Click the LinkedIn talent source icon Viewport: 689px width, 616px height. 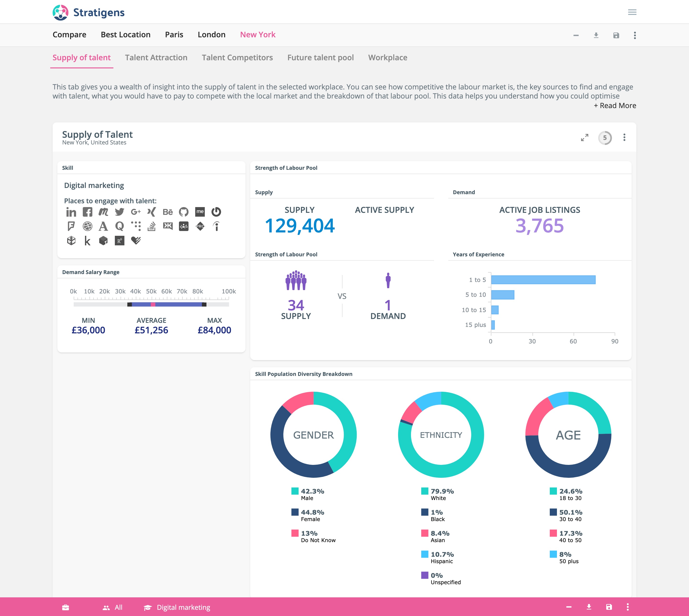point(71,212)
